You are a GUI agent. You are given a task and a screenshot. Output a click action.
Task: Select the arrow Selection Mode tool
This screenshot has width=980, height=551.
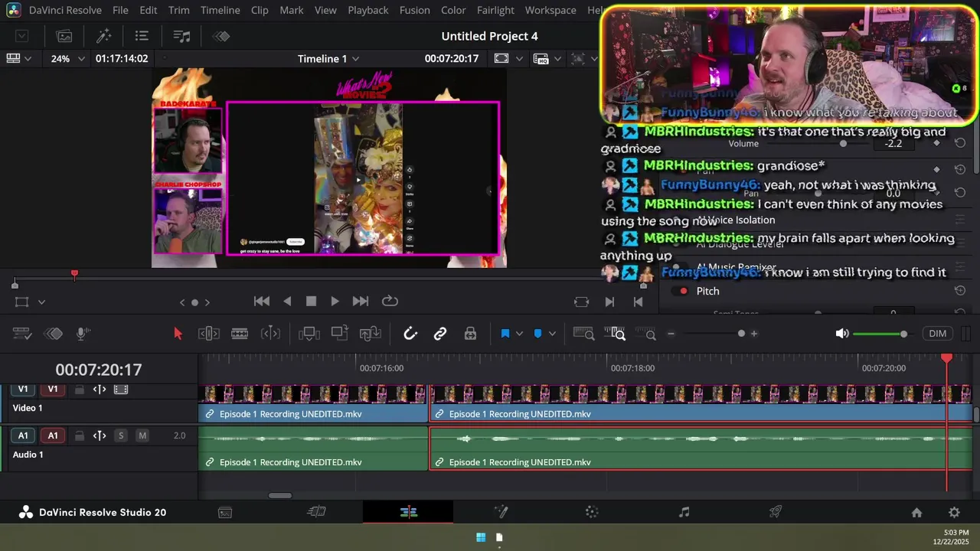click(178, 334)
